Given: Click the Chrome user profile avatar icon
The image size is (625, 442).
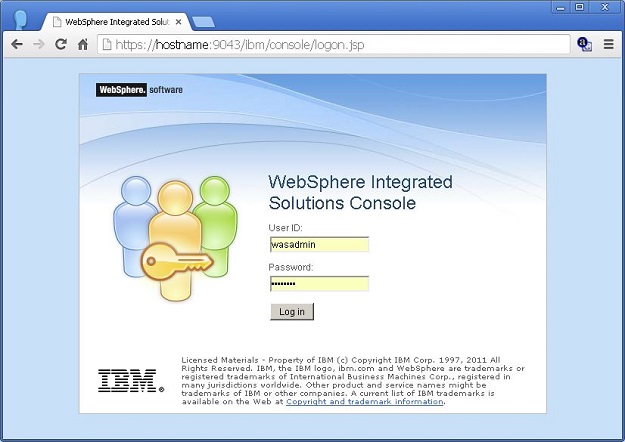Looking at the screenshot, I should click(20, 20).
